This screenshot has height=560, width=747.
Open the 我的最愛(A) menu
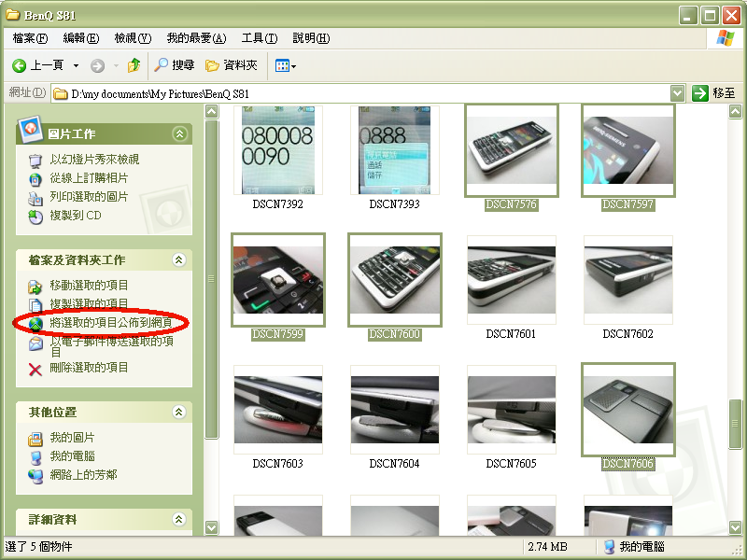[196, 38]
